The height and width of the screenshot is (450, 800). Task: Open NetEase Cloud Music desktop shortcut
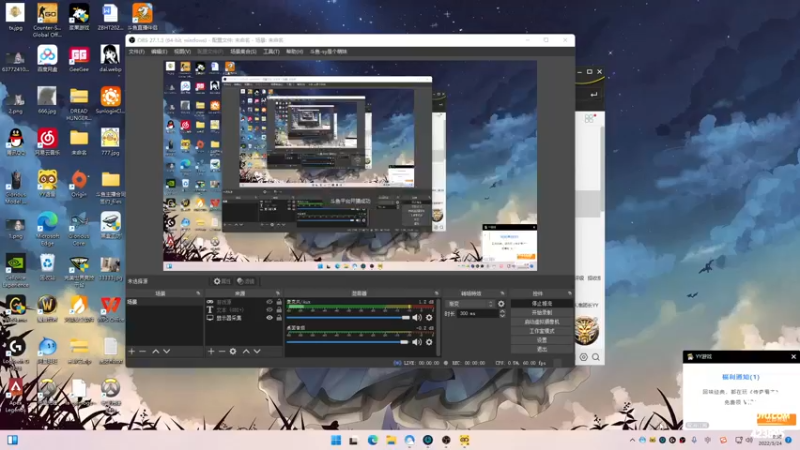pos(47,142)
